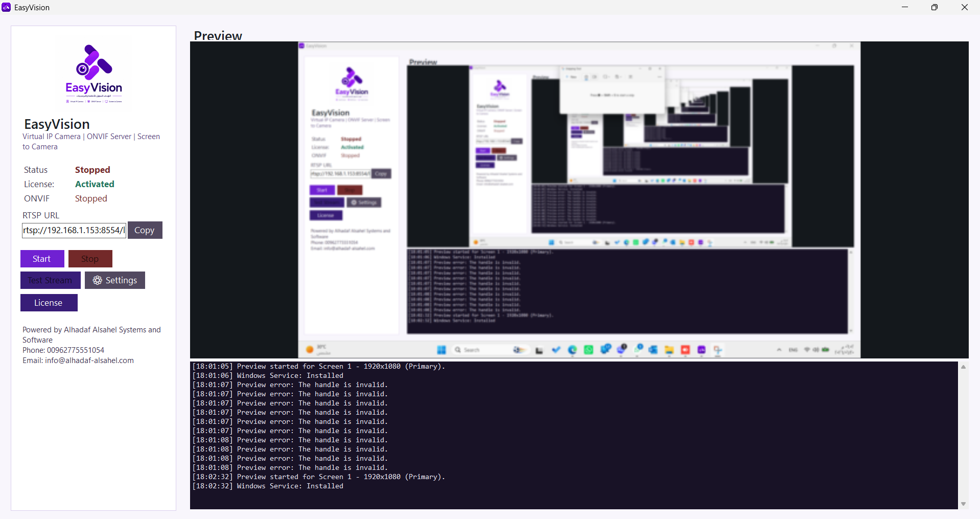980x519 pixels.
Task: Open the License button
Action: click(x=49, y=303)
